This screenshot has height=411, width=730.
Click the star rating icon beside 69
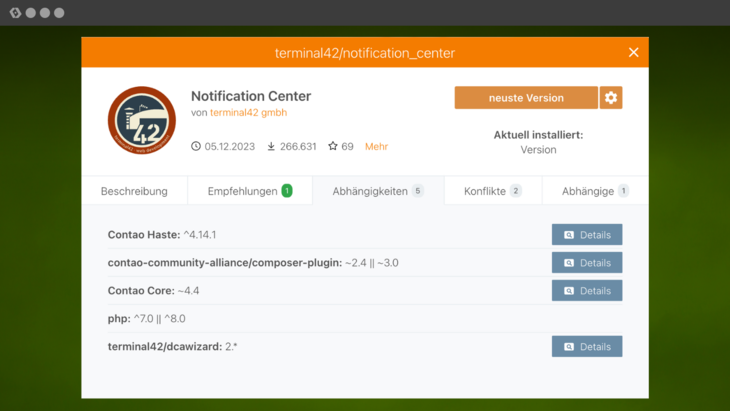pos(333,146)
